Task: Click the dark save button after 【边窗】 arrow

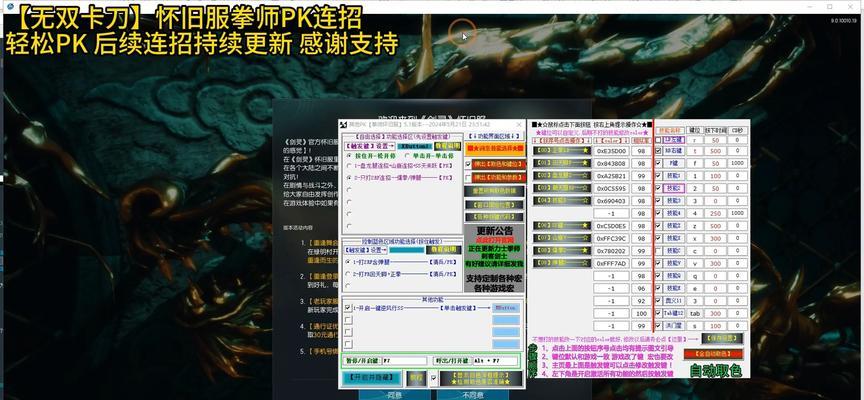Action: pyautogui.click(x=722, y=338)
